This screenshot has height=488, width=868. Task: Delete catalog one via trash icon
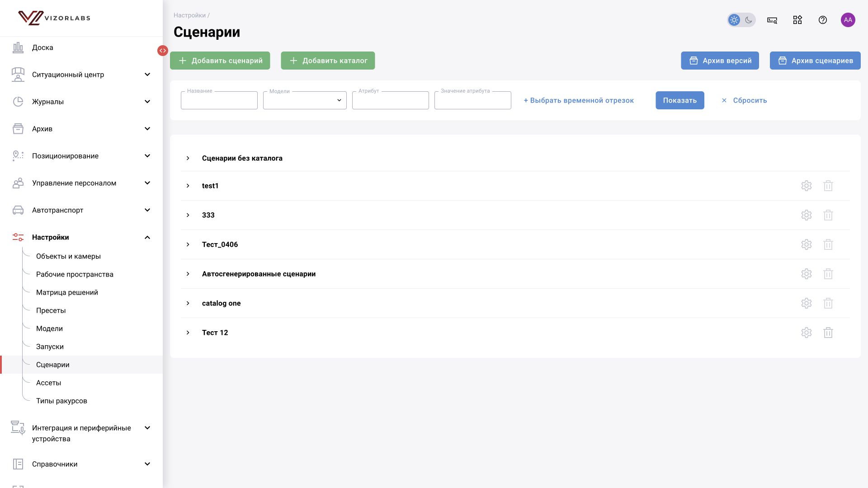click(x=828, y=303)
